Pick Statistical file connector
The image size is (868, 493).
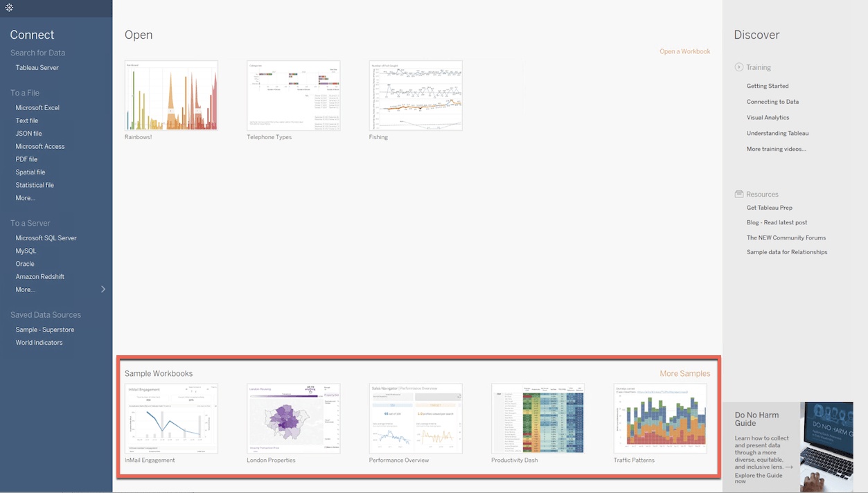point(35,186)
